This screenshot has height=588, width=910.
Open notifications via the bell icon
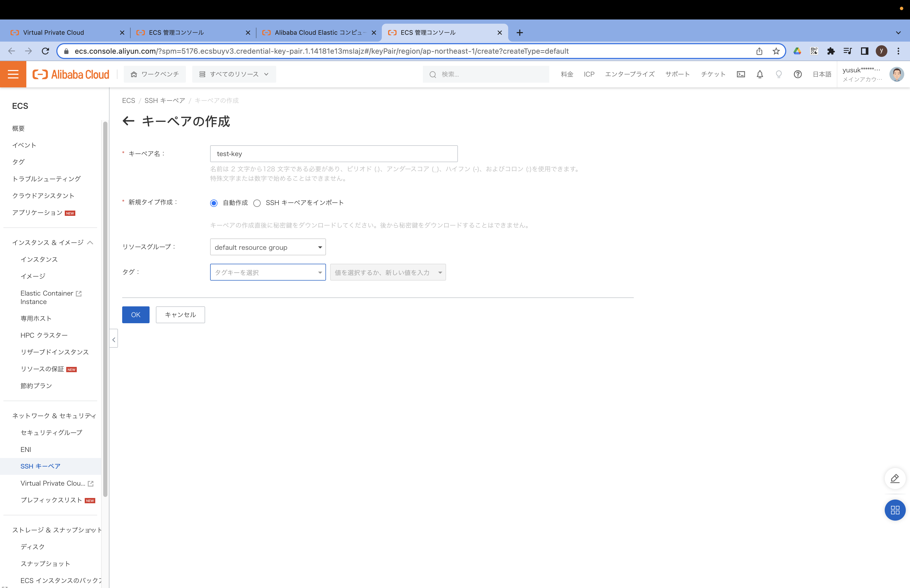(x=760, y=74)
